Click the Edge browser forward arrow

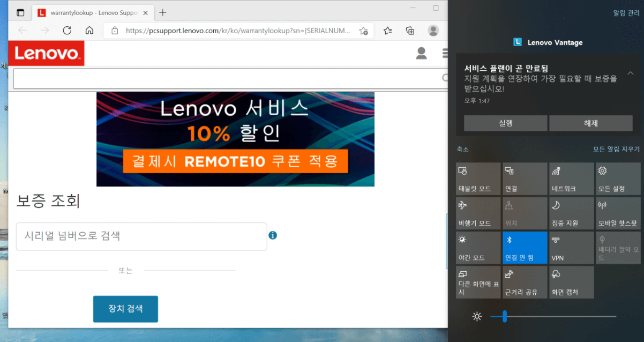coord(44,31)
